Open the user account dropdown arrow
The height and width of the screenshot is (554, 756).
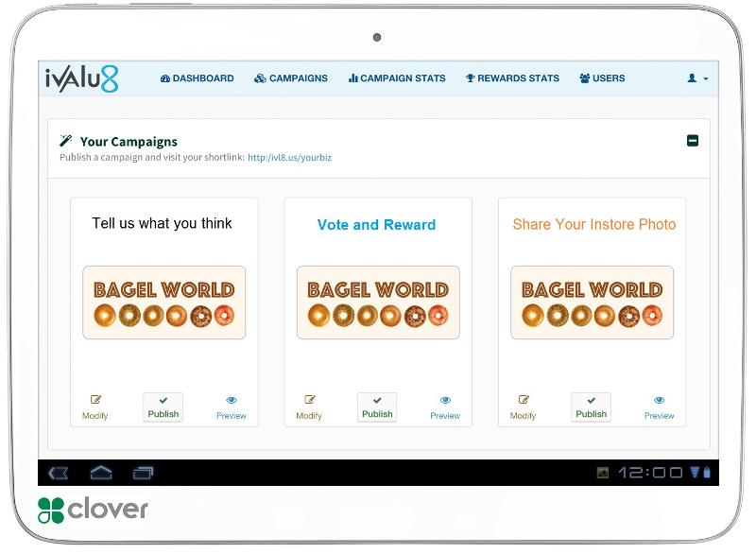click(704, 80)
